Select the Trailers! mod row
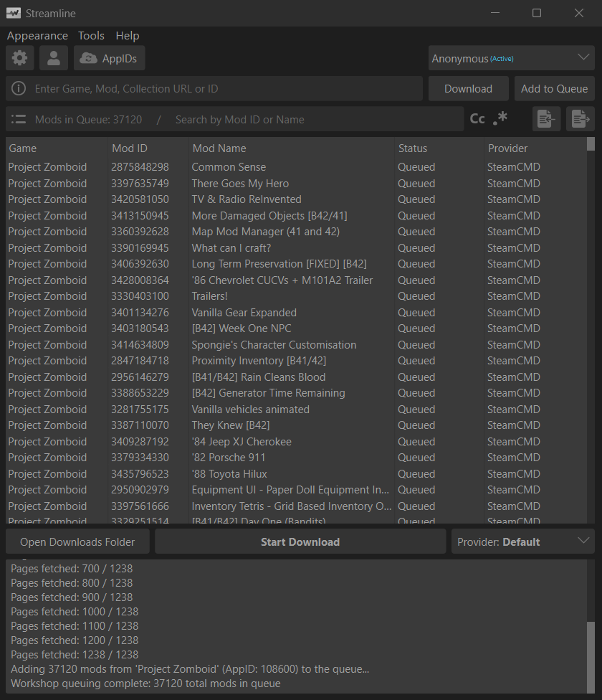The image size is (602, 700). [296, 296]
